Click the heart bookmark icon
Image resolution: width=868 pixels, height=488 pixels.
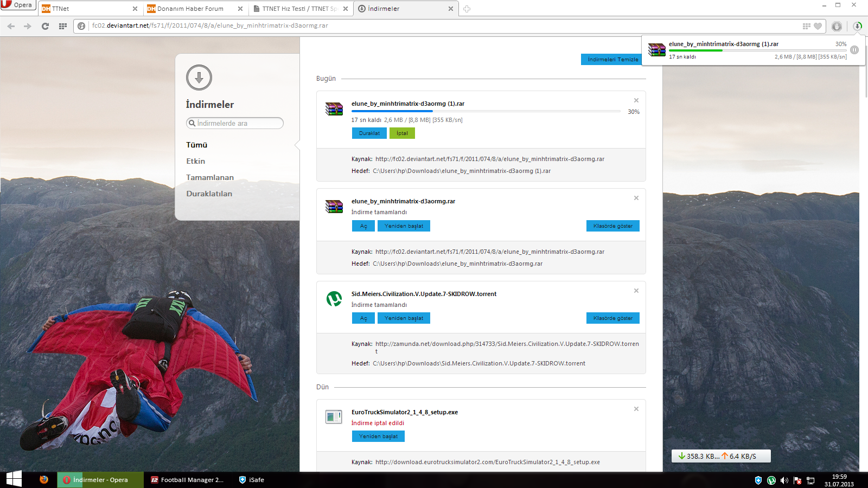click(818, 26)
